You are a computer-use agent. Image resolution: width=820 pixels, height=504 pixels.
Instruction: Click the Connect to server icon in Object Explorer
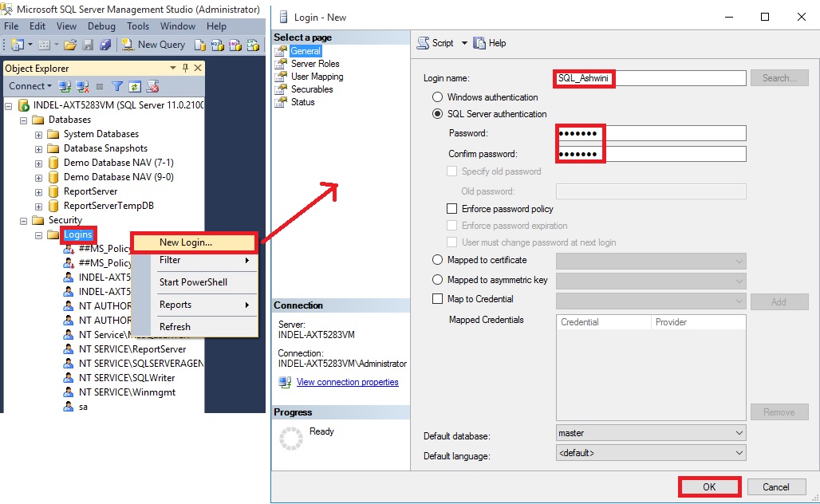[63, 86]
